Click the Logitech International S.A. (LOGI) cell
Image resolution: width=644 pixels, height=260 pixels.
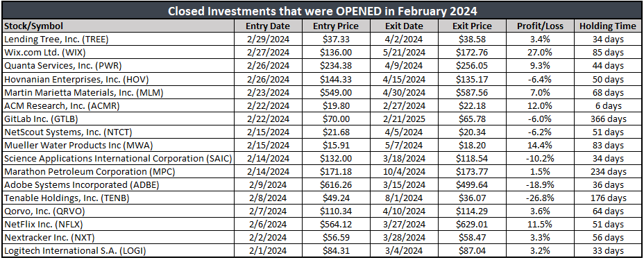118,250
